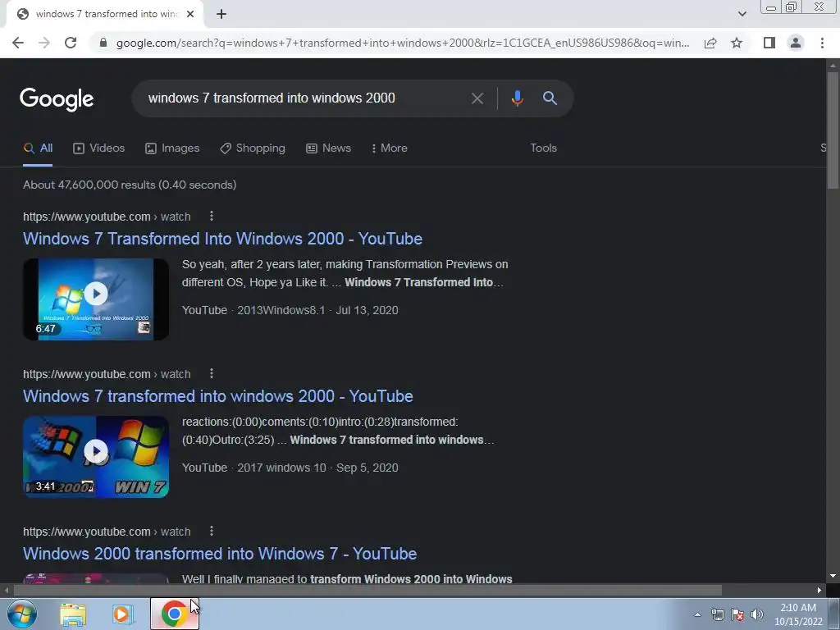The height and width of the screenshot is (630, 840).
Task: Show hidden system tray icons
Action: 697,615
